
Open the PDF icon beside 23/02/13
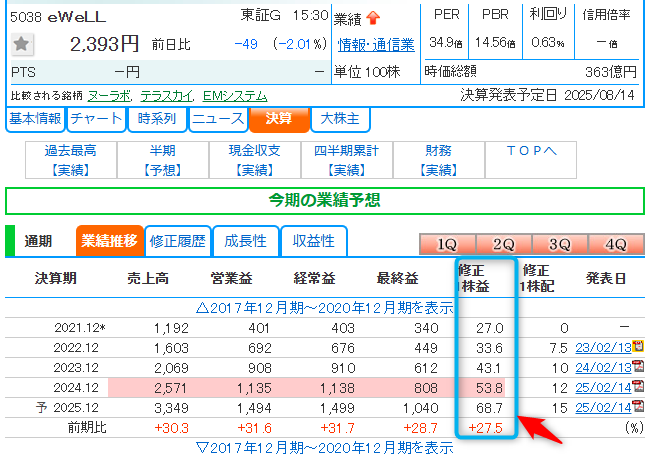pos(638,346)
